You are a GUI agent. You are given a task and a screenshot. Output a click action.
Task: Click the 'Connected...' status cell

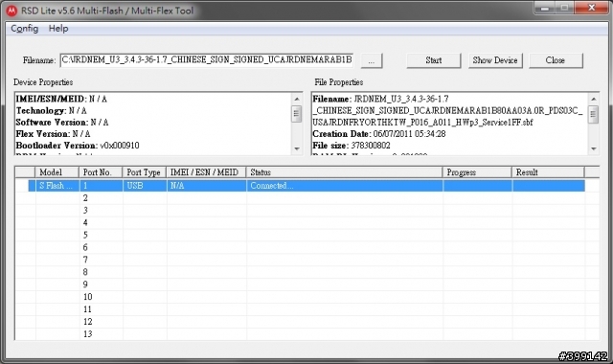[345, 186]
